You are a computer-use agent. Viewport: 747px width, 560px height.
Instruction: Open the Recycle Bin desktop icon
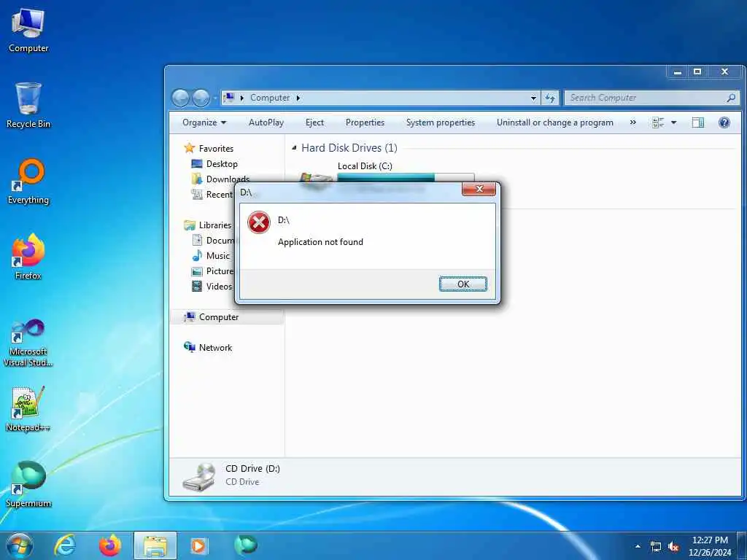(28, 106)
